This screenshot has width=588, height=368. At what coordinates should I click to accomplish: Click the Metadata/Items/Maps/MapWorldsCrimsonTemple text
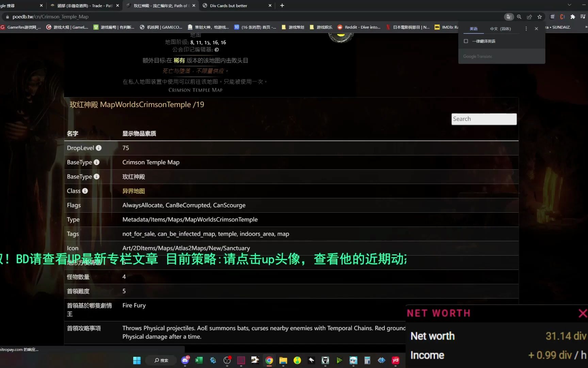coord(190,219)
